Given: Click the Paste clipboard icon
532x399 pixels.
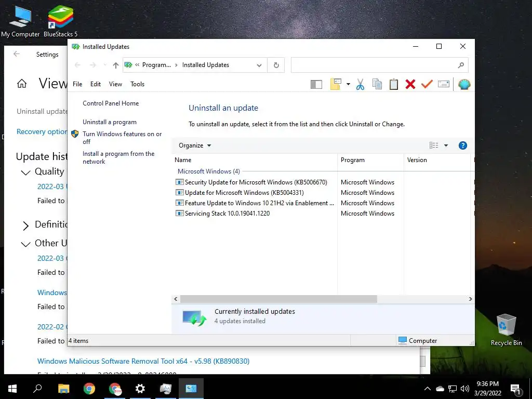Looking at the screenshot, I should (394, 84).
